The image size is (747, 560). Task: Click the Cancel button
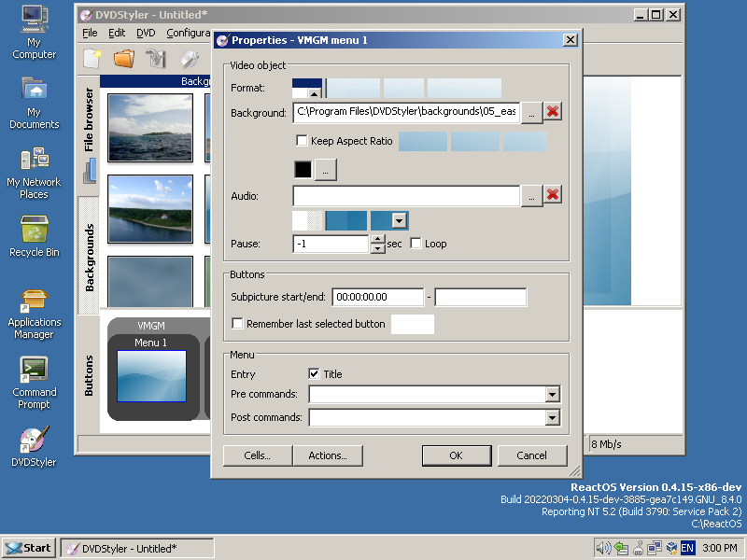point(532,455)
